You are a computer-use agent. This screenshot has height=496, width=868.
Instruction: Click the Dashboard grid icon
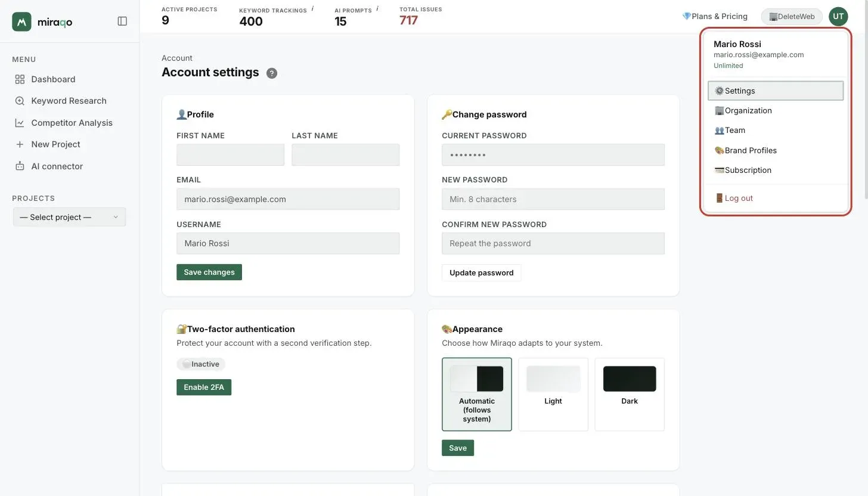(x=20, y=79)
